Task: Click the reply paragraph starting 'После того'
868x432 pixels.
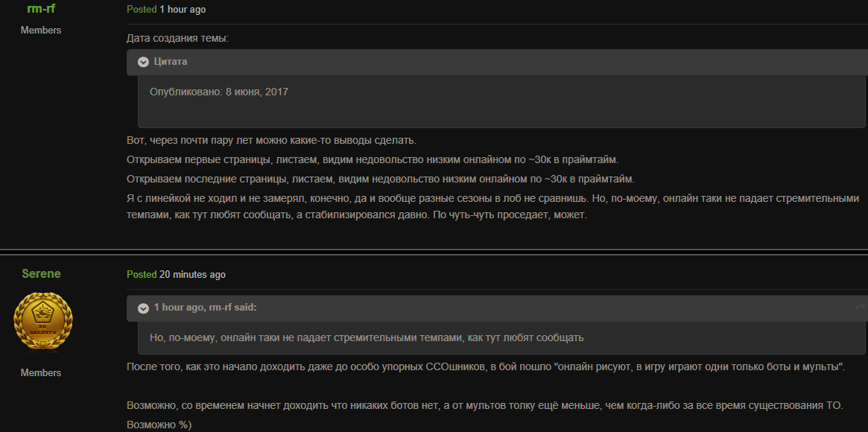Action: coord(486,367)
